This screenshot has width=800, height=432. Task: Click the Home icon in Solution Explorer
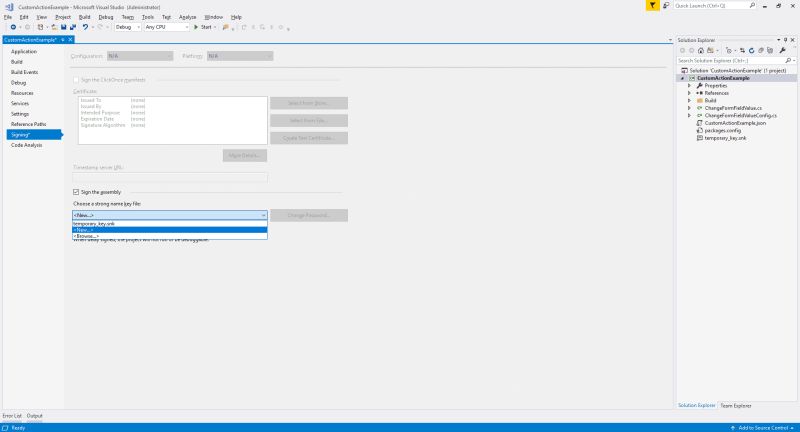pyautogui.click(x=701, y=50)
